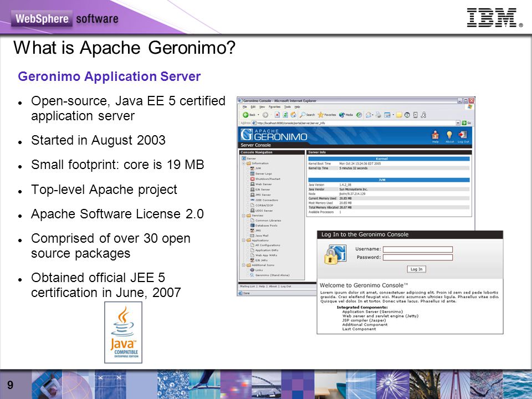Screen dimensions: 532x399
Task: Select Java Mail in navigation tree
Action: coord(259,236)
